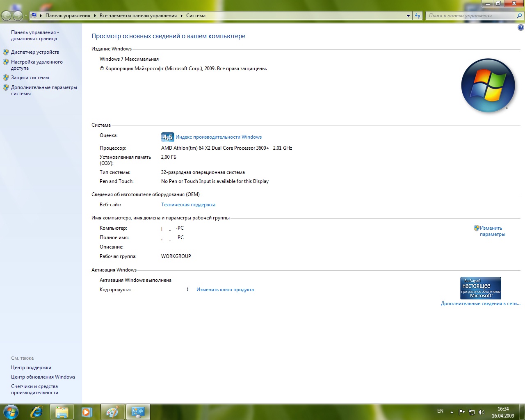Show hidden tray icons arrow
This screenshot has height=420, width=525.
[x=452, y=412]
